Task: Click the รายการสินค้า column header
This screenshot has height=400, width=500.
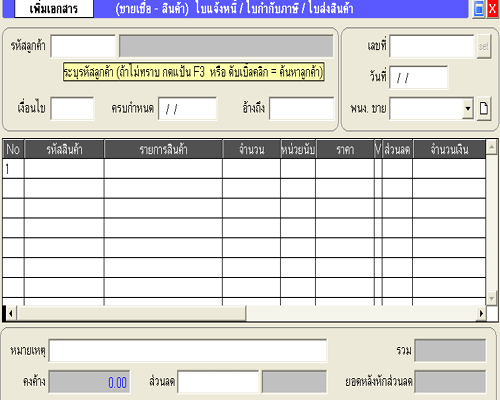Action: (163, 149)
